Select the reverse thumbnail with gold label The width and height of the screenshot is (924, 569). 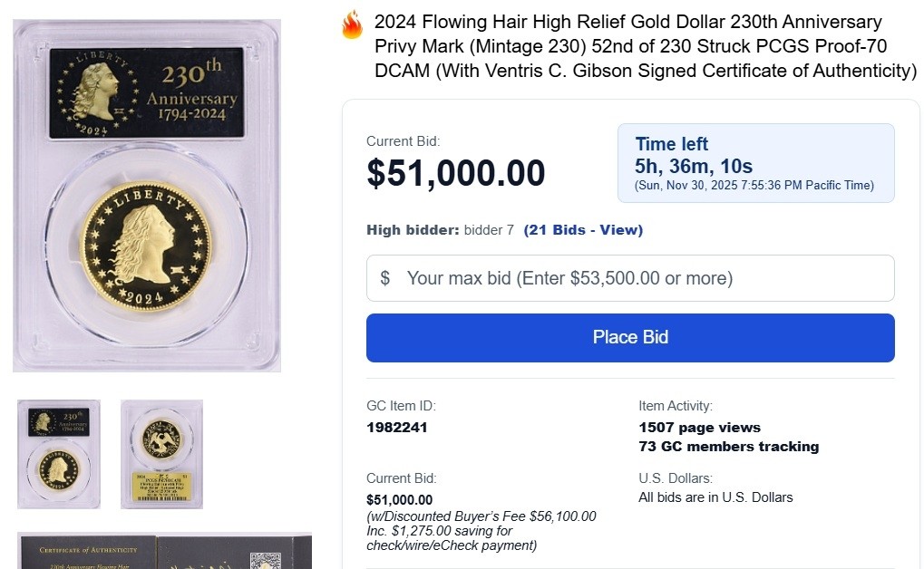161,454
